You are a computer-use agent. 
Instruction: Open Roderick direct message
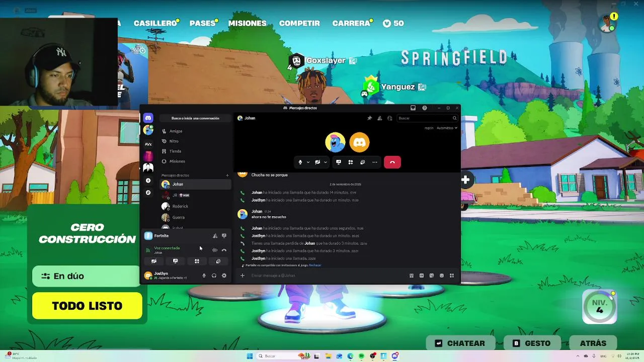195,206
